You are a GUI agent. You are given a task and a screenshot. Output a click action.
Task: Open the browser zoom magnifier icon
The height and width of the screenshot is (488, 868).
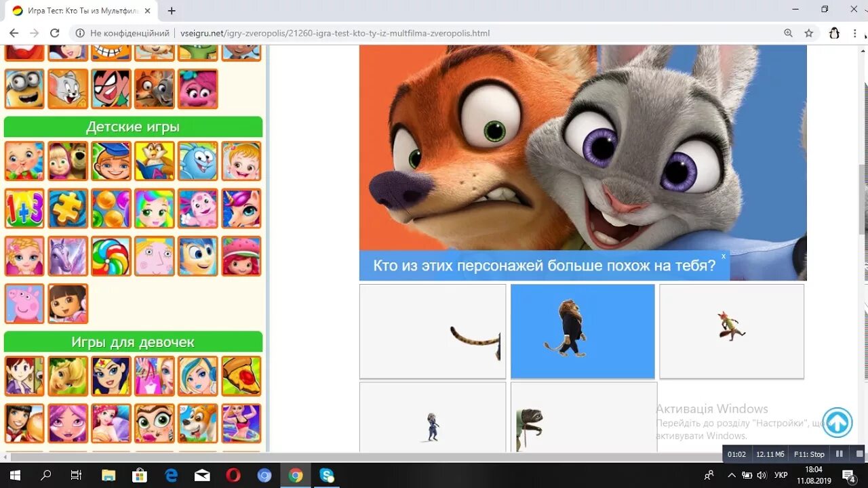pyautogui.click(x=788, y=33)
